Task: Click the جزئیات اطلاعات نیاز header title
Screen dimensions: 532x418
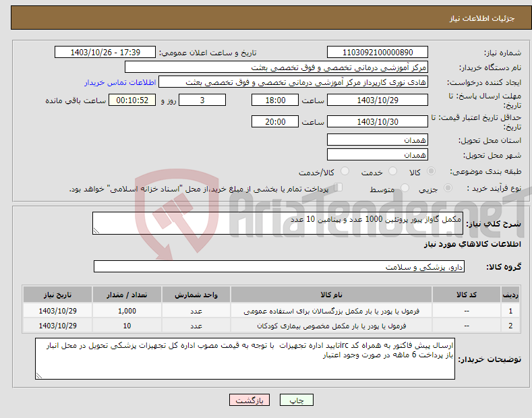Action: [482, 18]
